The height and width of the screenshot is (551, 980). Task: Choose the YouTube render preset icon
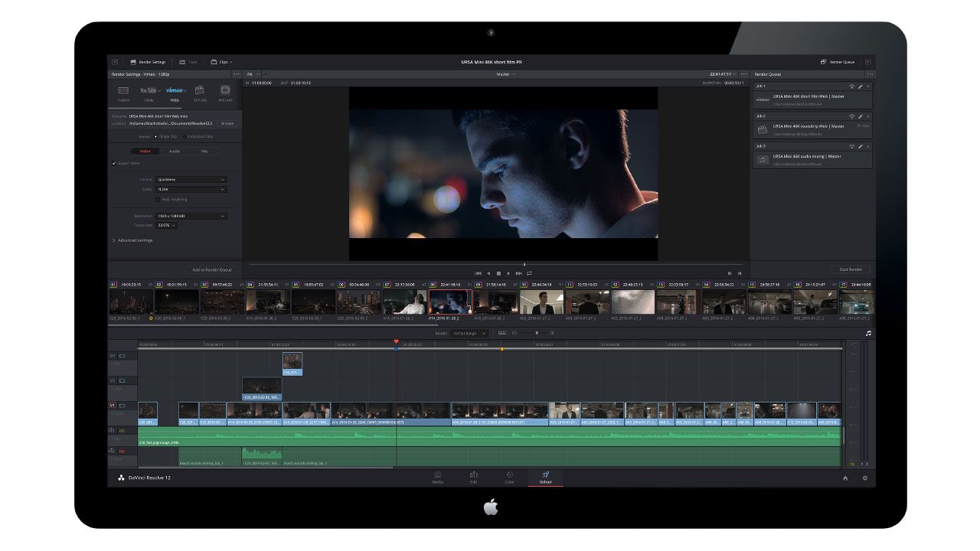click(149, 90)
